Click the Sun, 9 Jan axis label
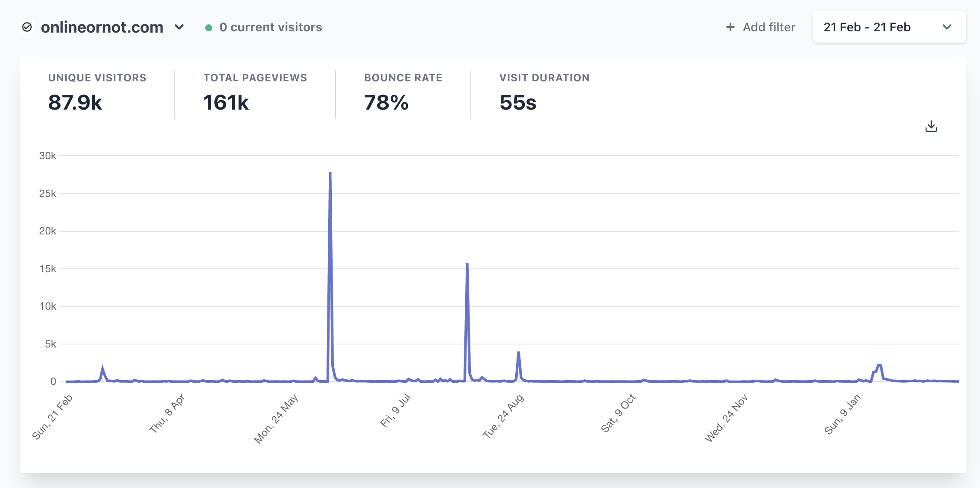The image size is (980, 488). tap(842, 414)
